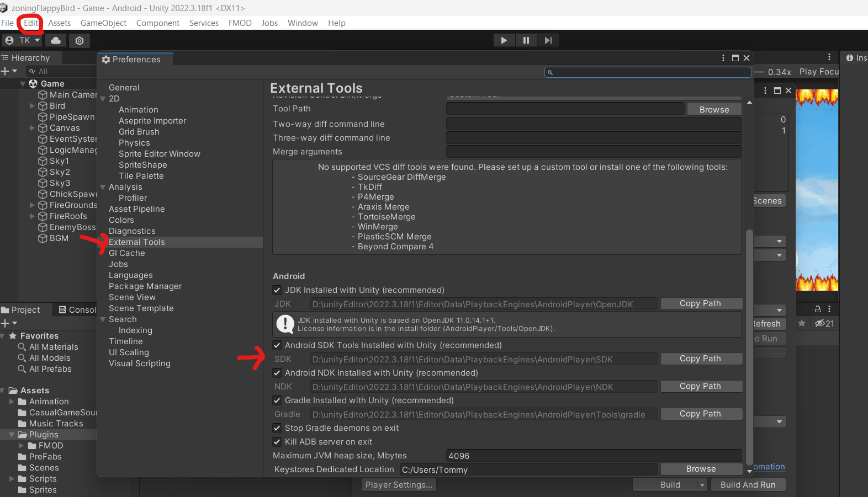The height and width of the screenshot is (497, 868).
Task: Collapse the Analysis preferences section
Action: pos(103,187)
